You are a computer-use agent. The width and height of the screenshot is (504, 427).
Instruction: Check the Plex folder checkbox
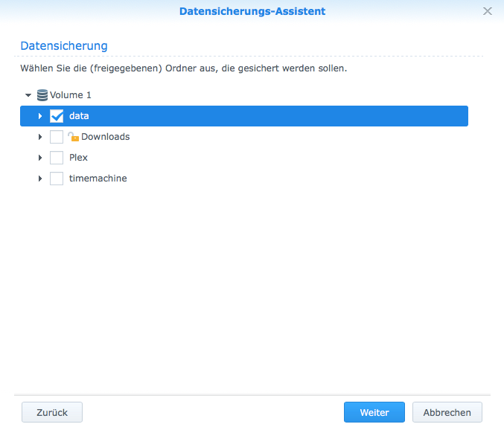pyautogui.click(x=57, y=158)
